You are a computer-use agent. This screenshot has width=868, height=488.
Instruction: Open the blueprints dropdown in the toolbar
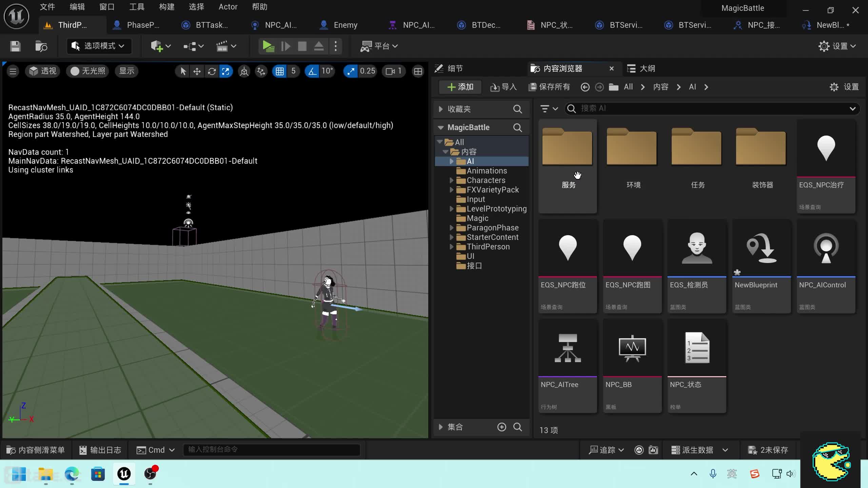tap(193, 46)
